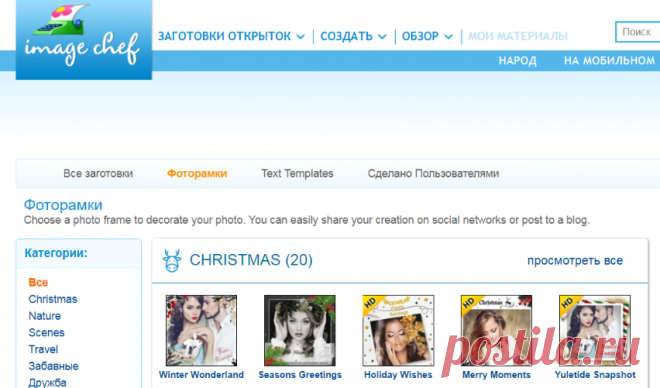
Task: Open the НА МОБИЛЬНОМ link
Action: (609, 61)
